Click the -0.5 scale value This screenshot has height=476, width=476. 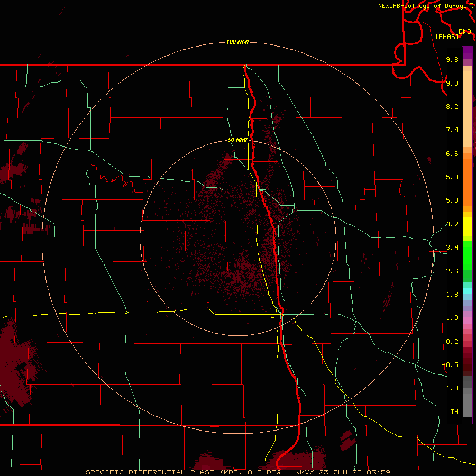pos(450,365)
